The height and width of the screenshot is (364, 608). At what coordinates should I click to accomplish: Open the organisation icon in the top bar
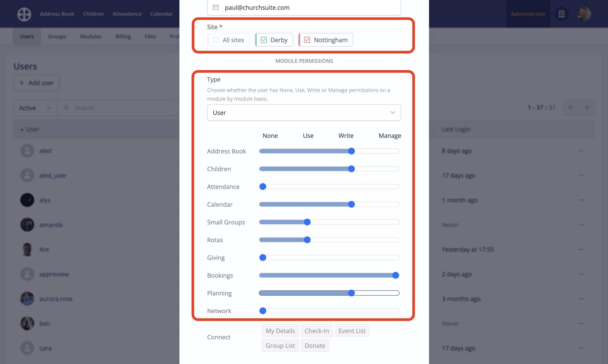tap(561, 14)
